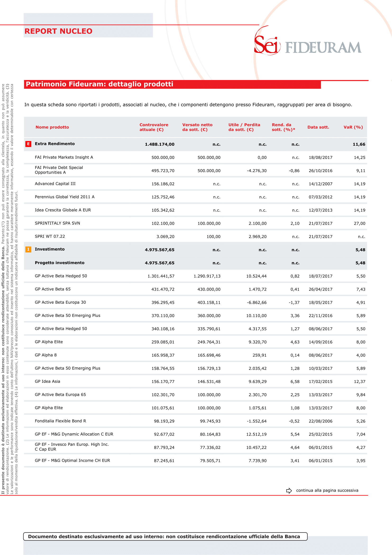Click vertical disclaimer text Il presente documento
This screenshot has width=392, height=555.
coord(9,289)
